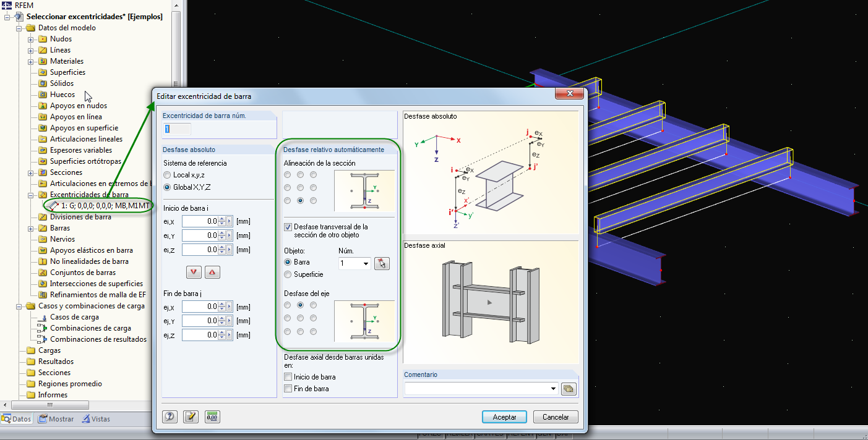868x440 pixels.
Task: Click the Superficies folder icon in the tree
Action: click(x=43, y=72)
